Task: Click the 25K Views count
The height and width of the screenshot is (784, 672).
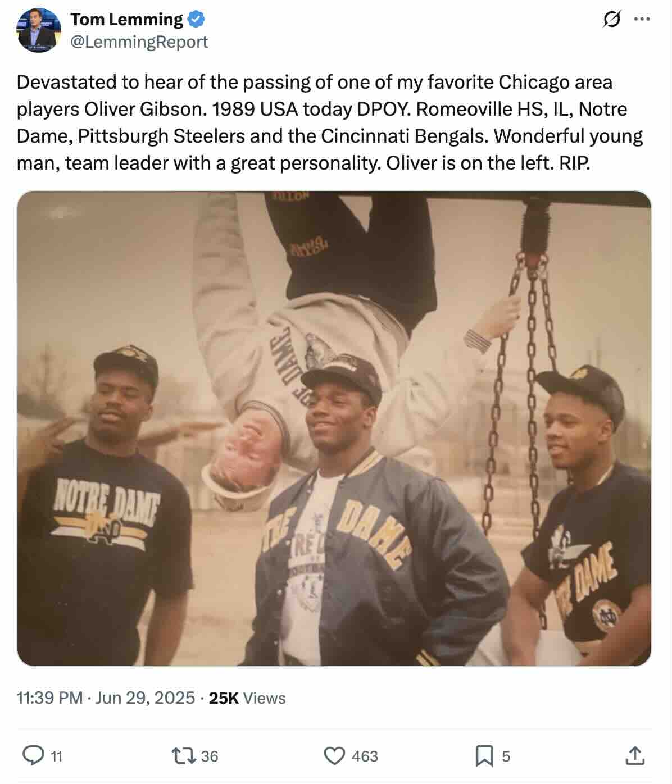Action: click(x=247, y=698)
